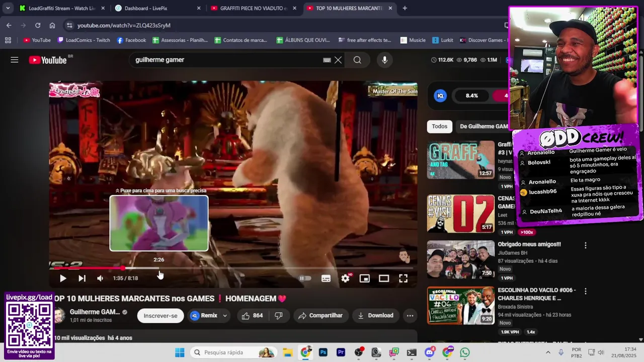Image resolution: width=644 pixels, height=362 pixels.
Task: Edit the 'guilherme gamer' search field
Action: 226,60
